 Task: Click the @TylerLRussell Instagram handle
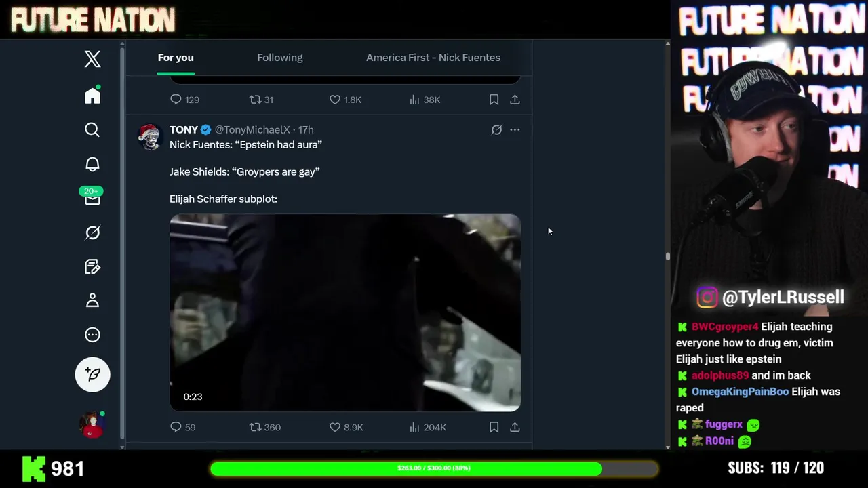[783, 297]
